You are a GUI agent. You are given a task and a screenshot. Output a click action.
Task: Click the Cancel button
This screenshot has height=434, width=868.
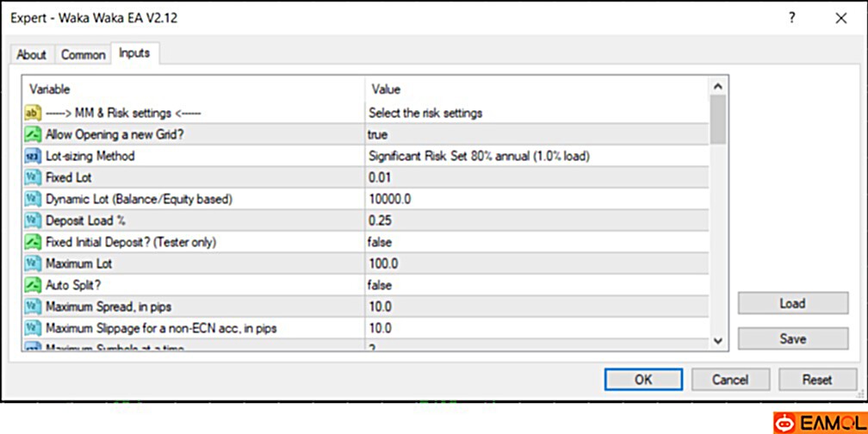730,380
